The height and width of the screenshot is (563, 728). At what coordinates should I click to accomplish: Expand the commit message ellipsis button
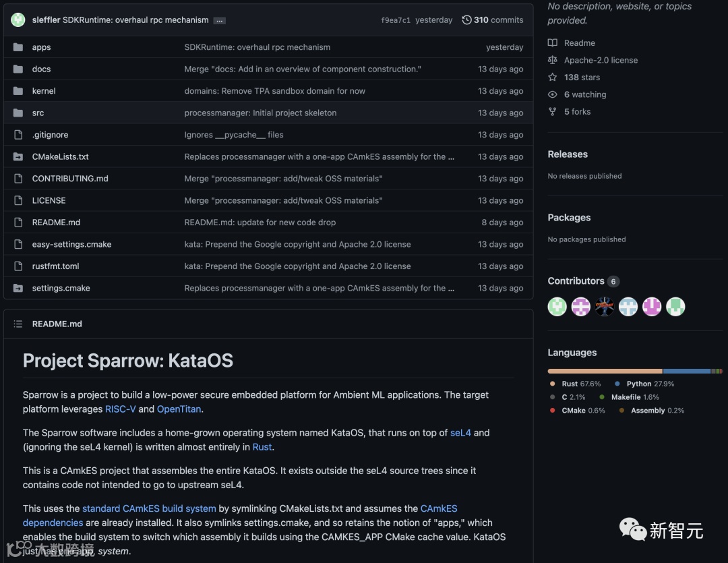tap(220, 20)
